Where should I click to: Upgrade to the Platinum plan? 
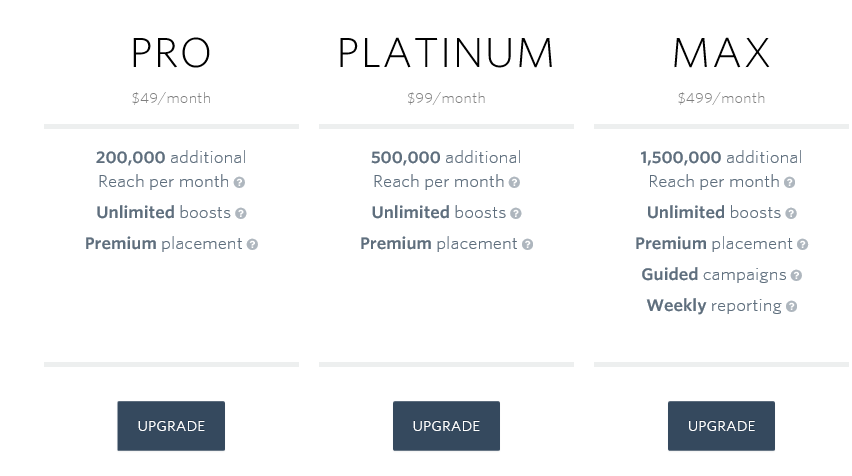(446, 426)
